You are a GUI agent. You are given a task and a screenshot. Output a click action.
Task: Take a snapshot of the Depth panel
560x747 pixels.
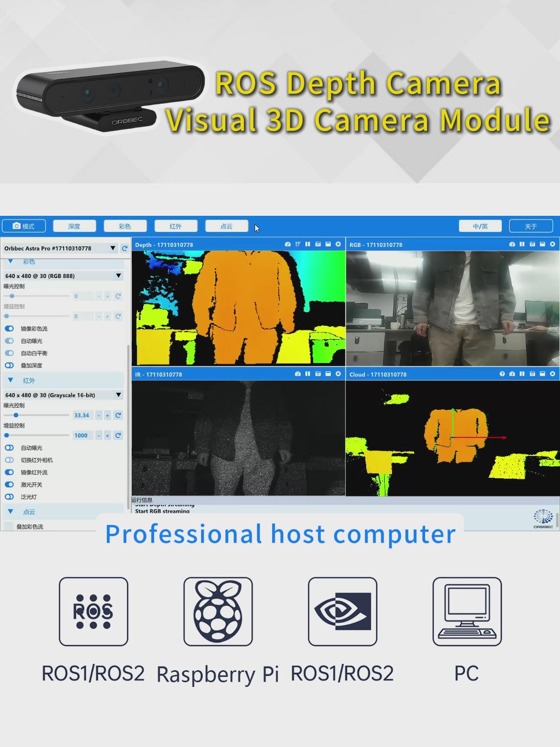(x=318, y=244)
